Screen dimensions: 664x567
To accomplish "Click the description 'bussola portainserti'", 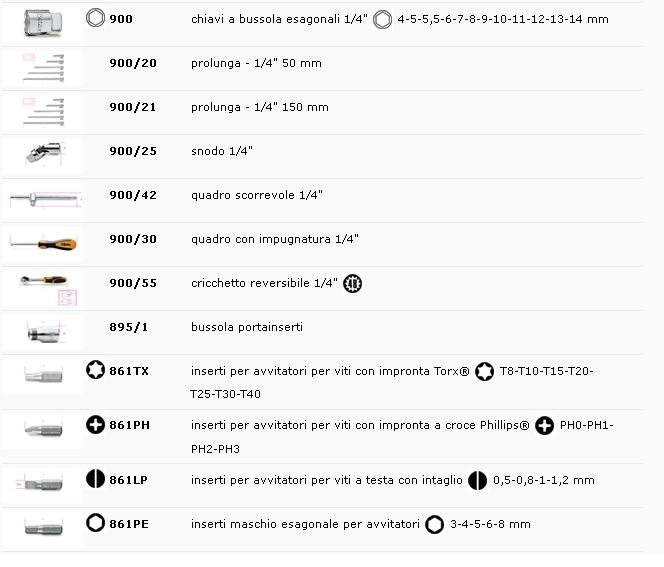I will pos(246,327).
